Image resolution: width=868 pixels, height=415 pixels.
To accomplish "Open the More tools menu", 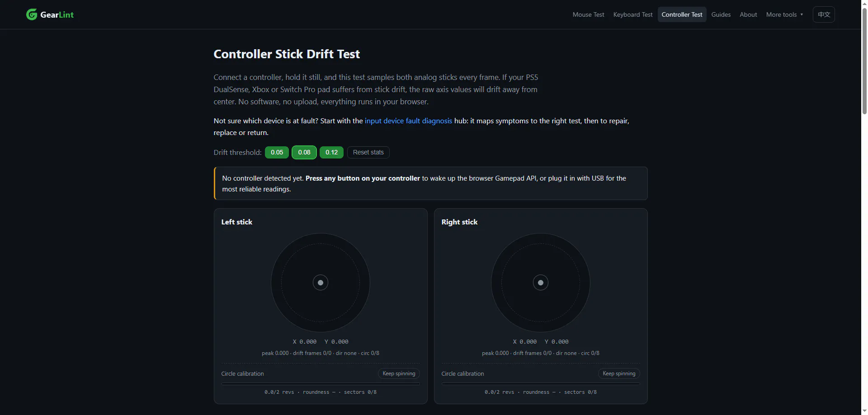I will click(x=785, y=14).
